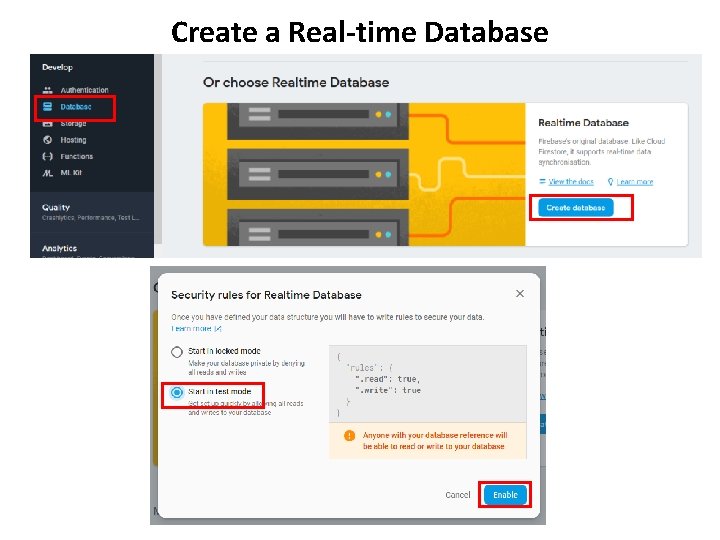This screenshot has height=540, width=720.
Task: Click the orange warning icon in dialog
Action: click(x=349, y=435)
